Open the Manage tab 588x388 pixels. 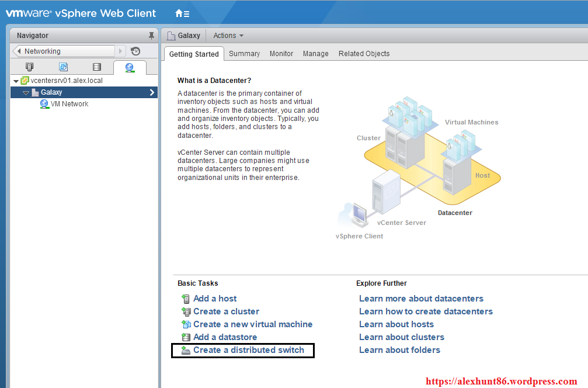pyautogui.click(x=315, y=54)
